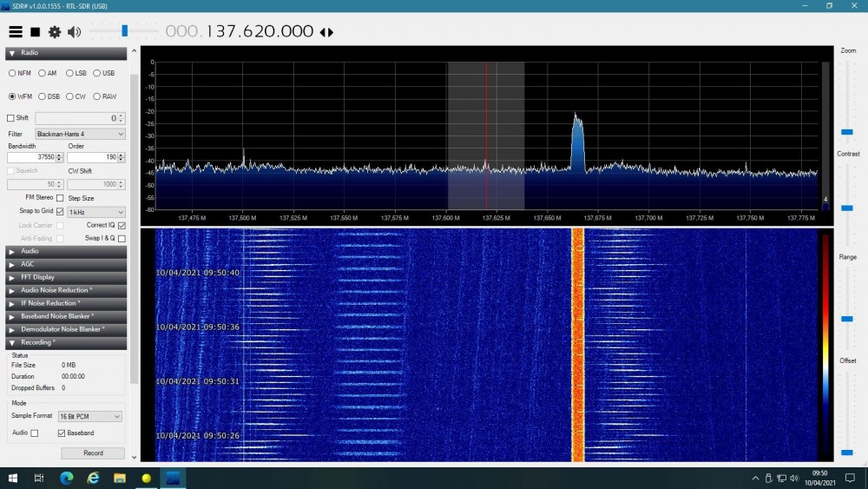
Task: Adjust the Contrast slider handle
Action: click(x=847, y=208)
